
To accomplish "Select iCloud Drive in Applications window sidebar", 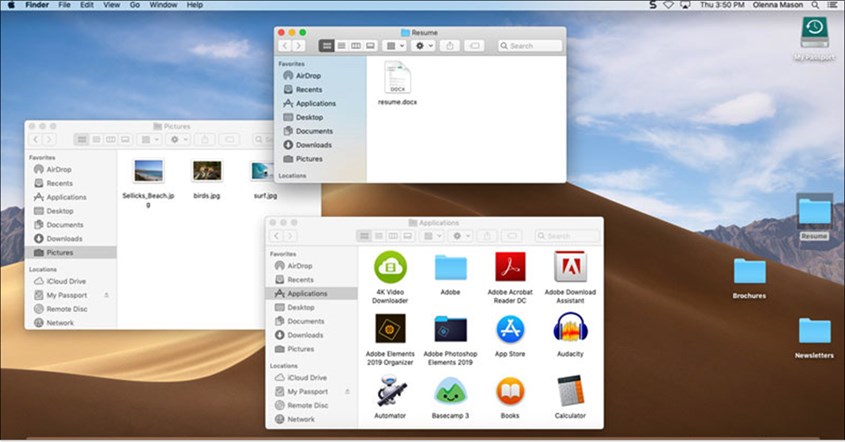I will [301, 377].
